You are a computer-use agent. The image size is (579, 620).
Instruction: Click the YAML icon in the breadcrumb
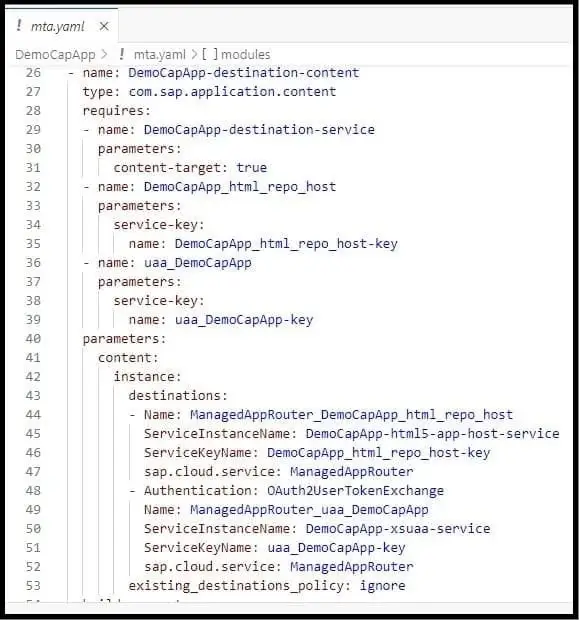pyautogui.click(x=122, y=54)
